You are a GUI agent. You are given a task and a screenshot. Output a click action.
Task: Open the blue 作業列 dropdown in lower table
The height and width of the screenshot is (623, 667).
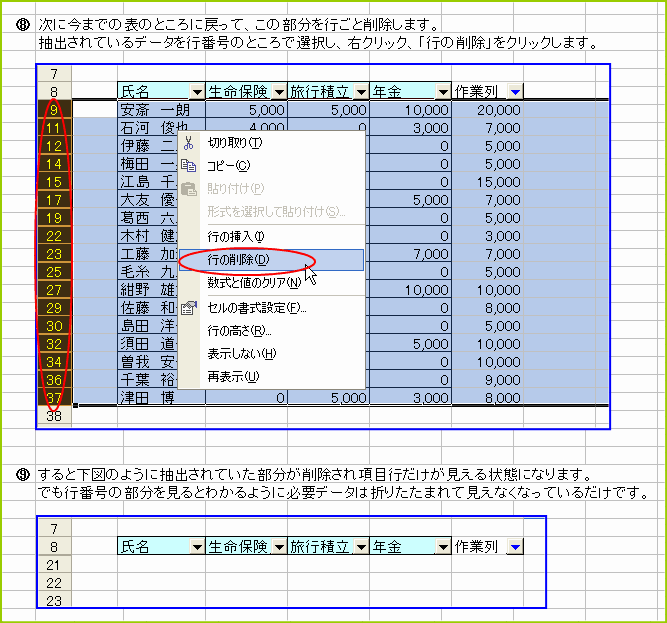pyautogui.click(x=515, y=547)
